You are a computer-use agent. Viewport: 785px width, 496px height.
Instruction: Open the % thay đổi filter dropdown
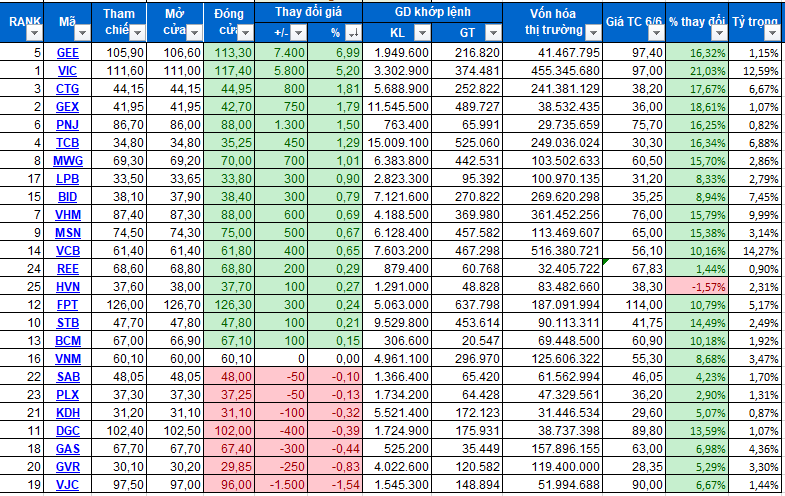pos(719,34)
